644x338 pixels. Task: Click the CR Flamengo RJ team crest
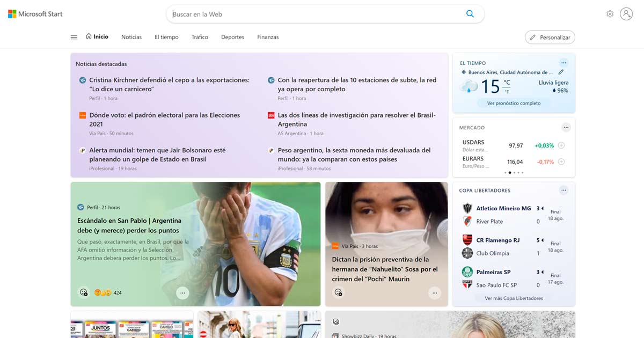467,240
